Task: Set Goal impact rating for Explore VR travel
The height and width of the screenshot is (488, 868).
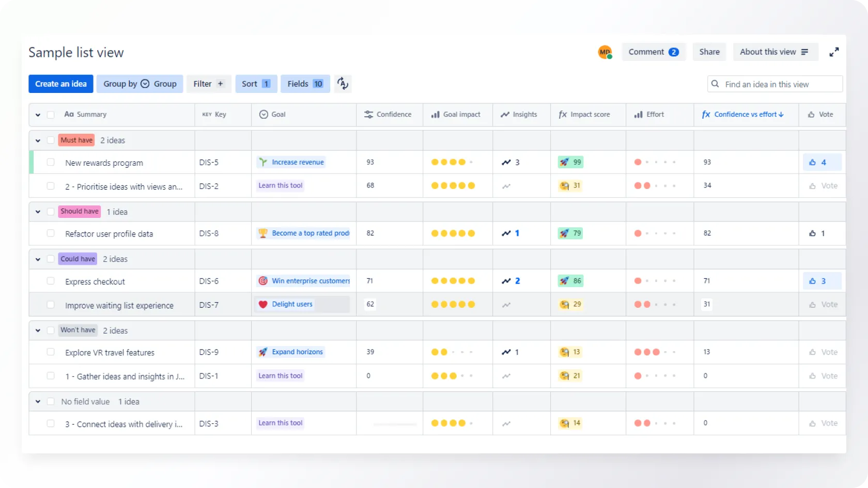Action: point(453,352)
